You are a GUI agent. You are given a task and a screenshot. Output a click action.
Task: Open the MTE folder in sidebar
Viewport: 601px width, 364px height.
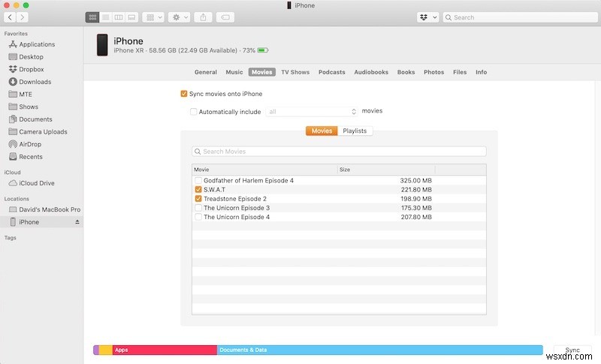pyautogui.click(x=26, y=94)
